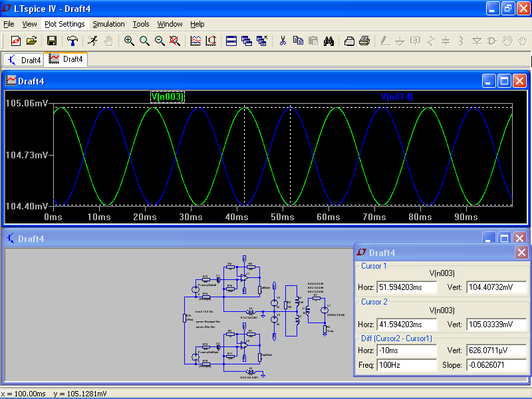Maximize the Draft4 plot window
The height and width of the screenshot is (399, 532).
click(x=504, y=81)
